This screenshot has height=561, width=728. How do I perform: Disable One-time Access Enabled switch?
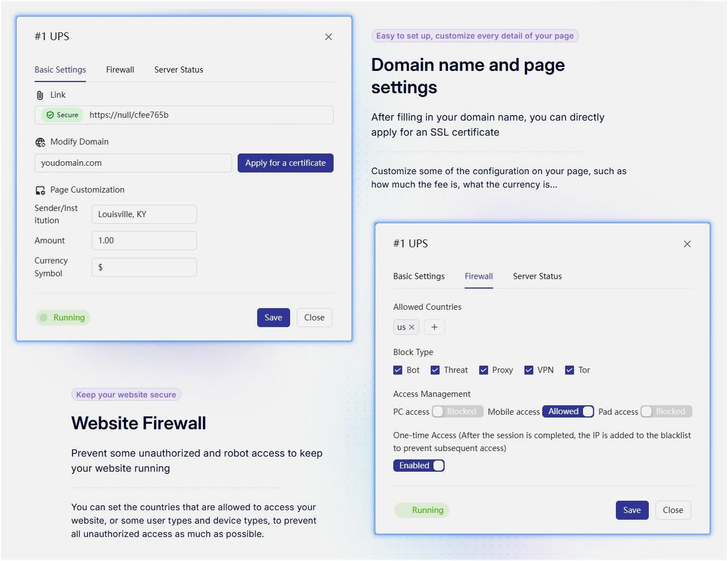pyautogui.click(x=419, y=466)
